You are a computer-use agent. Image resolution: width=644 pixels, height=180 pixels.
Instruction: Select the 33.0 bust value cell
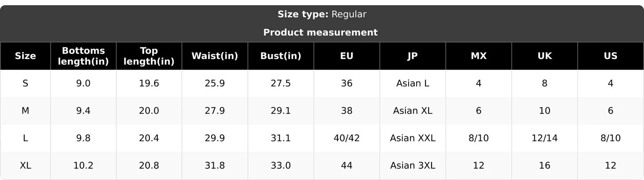(x=281, y=165)
